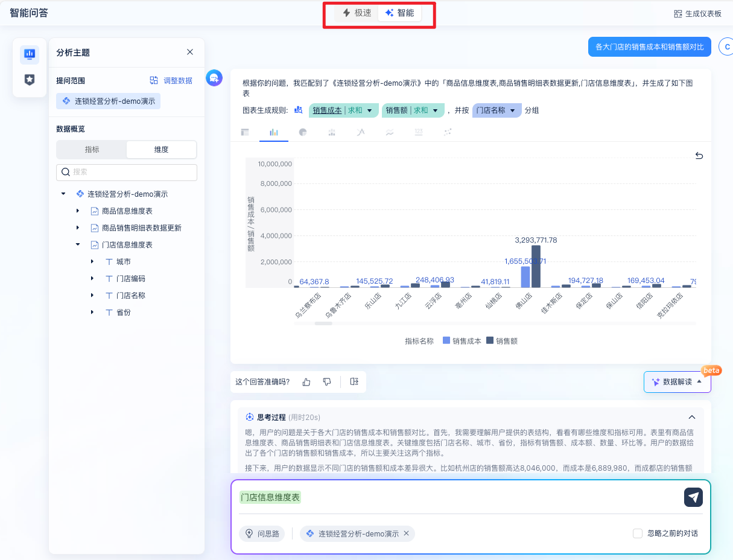Select the analysis chart sidebar icon
The image size is (733, 560).
[30, 54]
